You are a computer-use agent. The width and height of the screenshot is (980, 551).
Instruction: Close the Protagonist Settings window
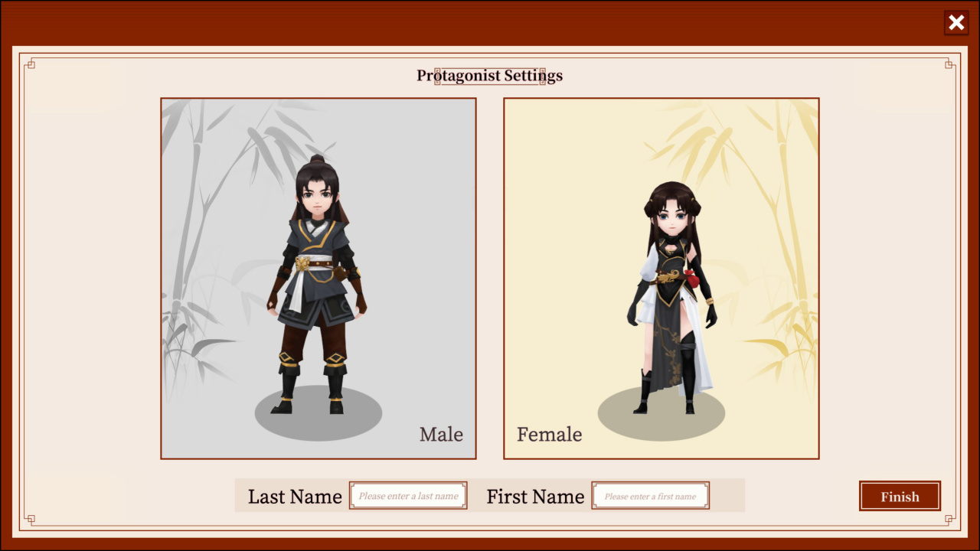pos(956,23)
